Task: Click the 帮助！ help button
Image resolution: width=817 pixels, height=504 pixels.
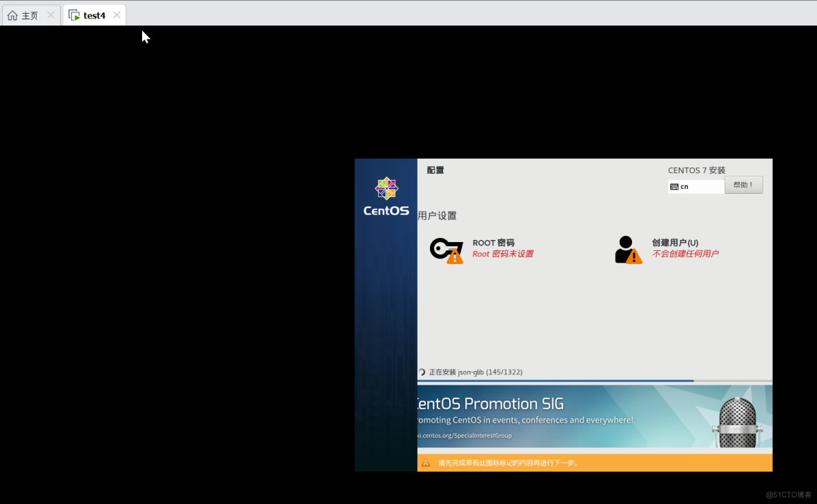Action: 744,185
